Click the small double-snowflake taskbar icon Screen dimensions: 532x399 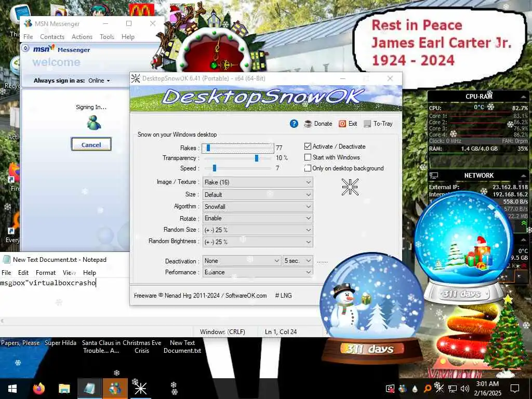[x=174, y=389]
